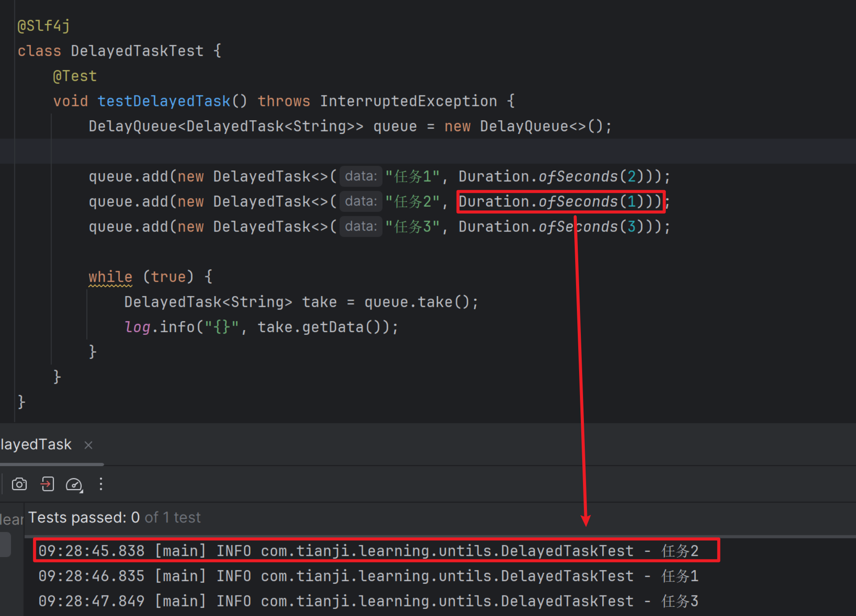856x616 pixels.
Task: Click the red-arrow Exit icon
Action: point(47,484)
